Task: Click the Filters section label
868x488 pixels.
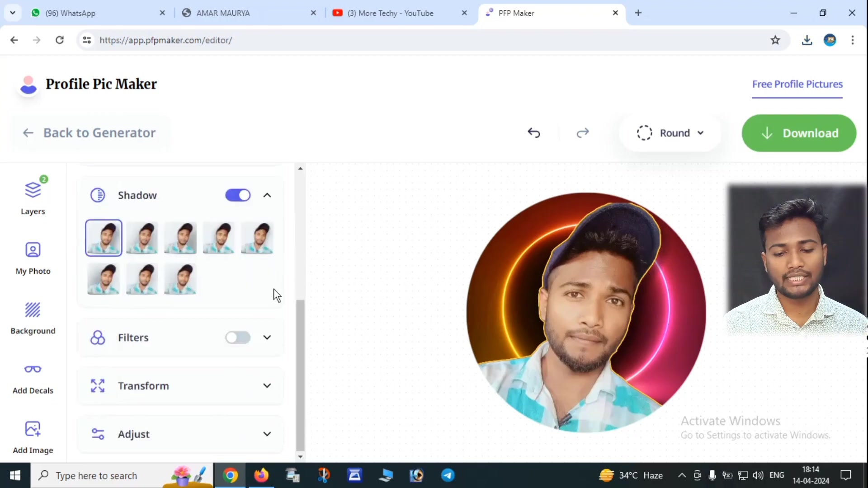Action: pyautogui.click(x=133, y=338)
